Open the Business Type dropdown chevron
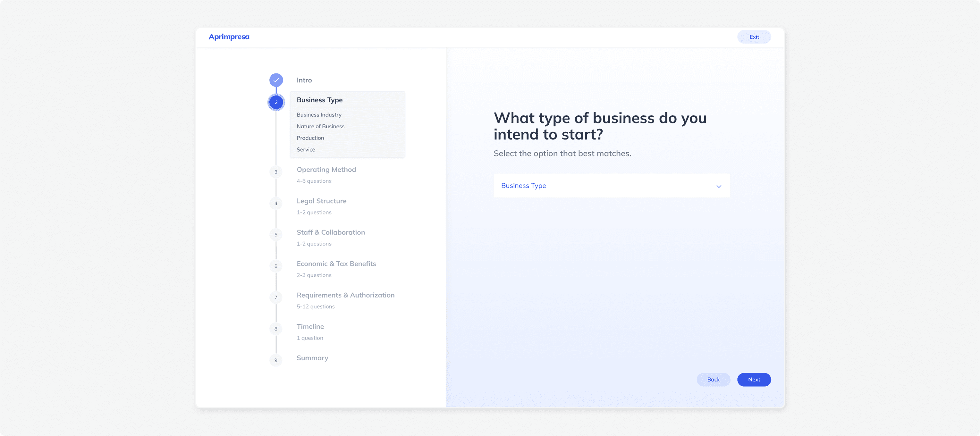The image size is (980, 436). [719, 186]
